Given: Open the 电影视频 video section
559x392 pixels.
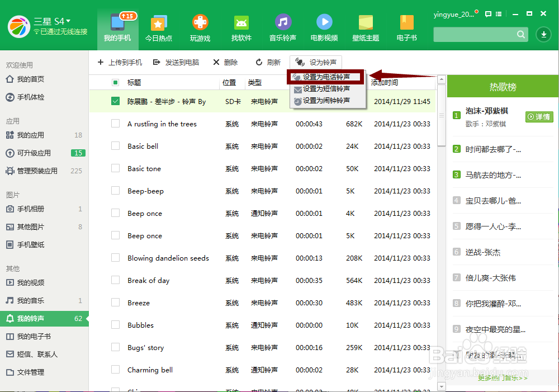Looking at the screenshot, I should (324, 29).
